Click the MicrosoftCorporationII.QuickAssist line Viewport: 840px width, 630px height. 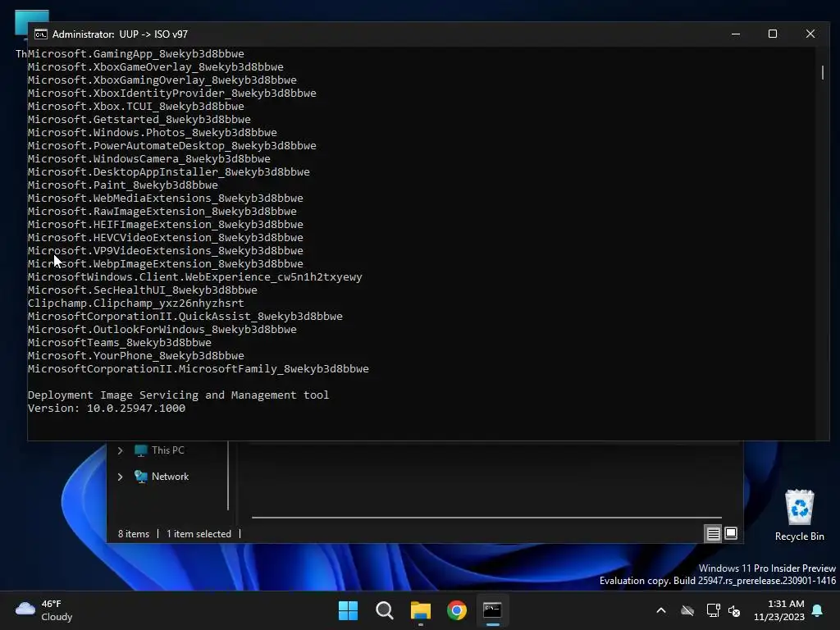point(185,317)
